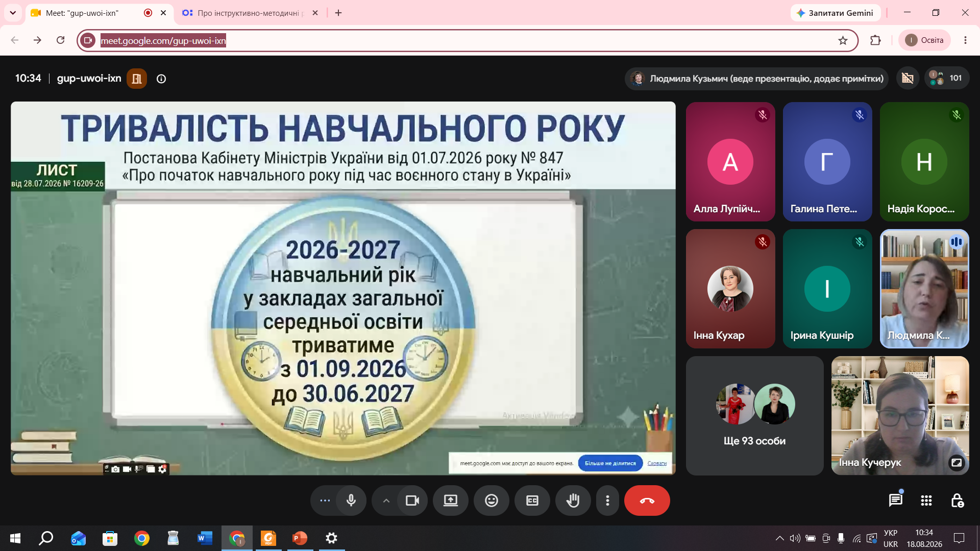The height and width of the screenshot is (551, 980).
Task: Show hidden tray icons chevron
Action: click(x=779, y=538)
